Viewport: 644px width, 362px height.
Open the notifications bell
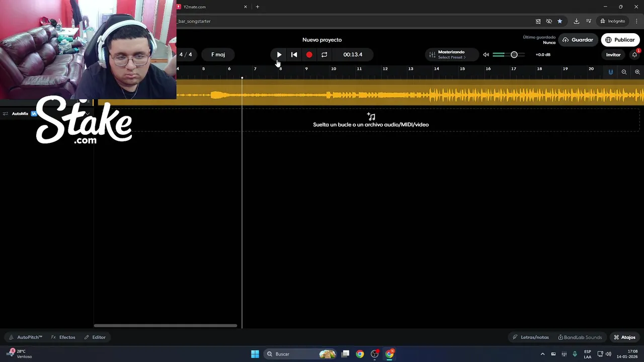coord(634,54)
